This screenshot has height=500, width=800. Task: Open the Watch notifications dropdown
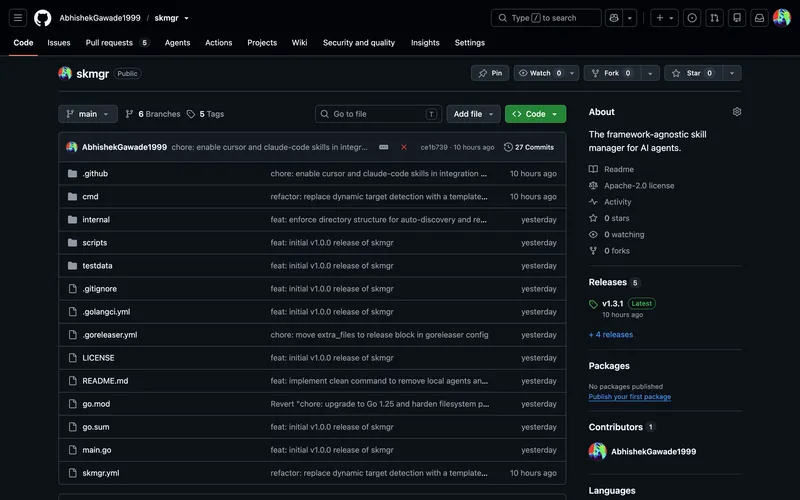point(546,73)
